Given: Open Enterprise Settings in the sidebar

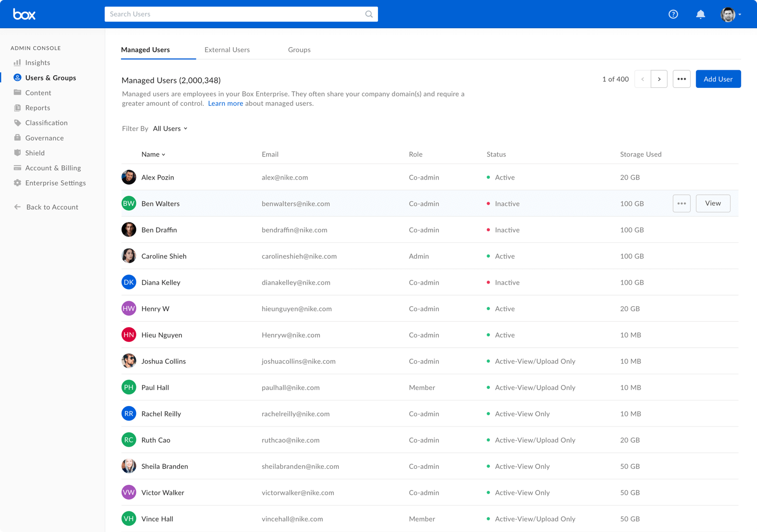Looking at the screenshot, I should (x=56, y=183).
